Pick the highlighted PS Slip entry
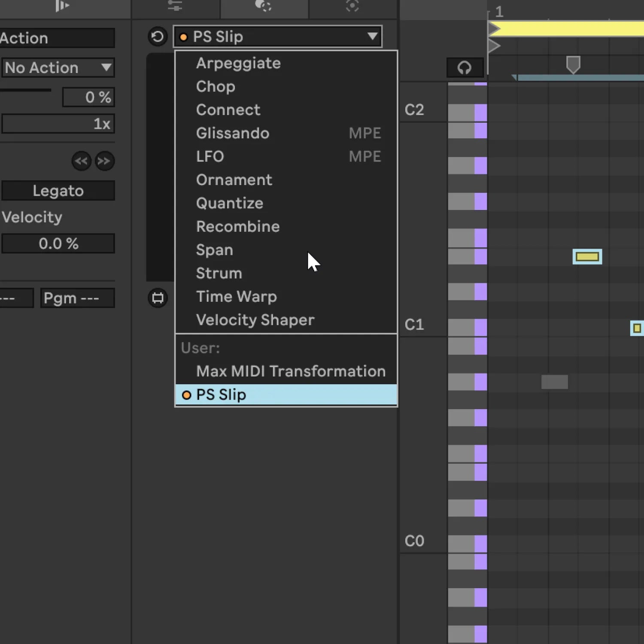Screen dimensions: 644x644 [x=221, y=395]
